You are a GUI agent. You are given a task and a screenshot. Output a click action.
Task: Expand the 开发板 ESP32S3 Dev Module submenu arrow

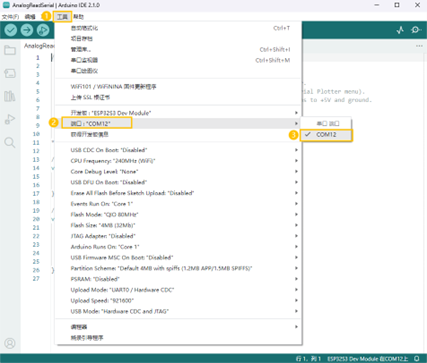296,113
